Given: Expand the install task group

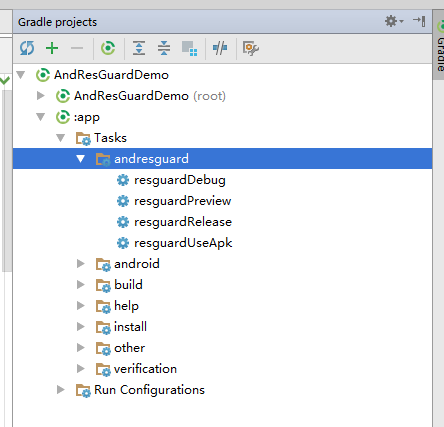Looking at the screenshot, I should point(81,327).
